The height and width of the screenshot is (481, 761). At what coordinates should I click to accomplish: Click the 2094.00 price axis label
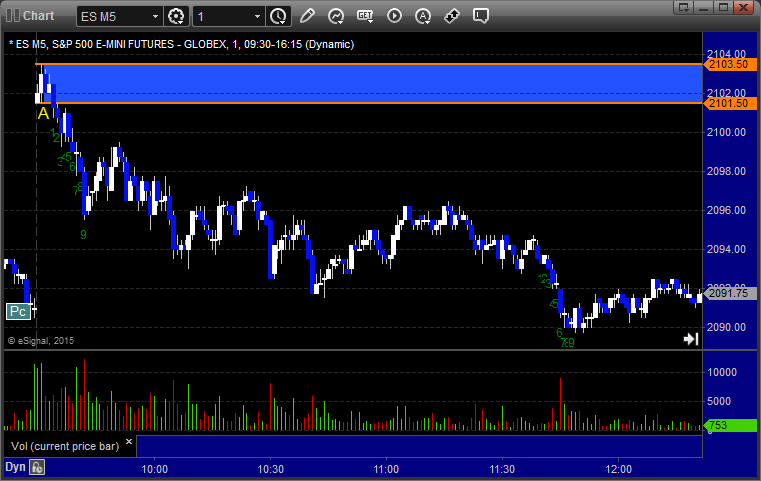coord(727,249)
